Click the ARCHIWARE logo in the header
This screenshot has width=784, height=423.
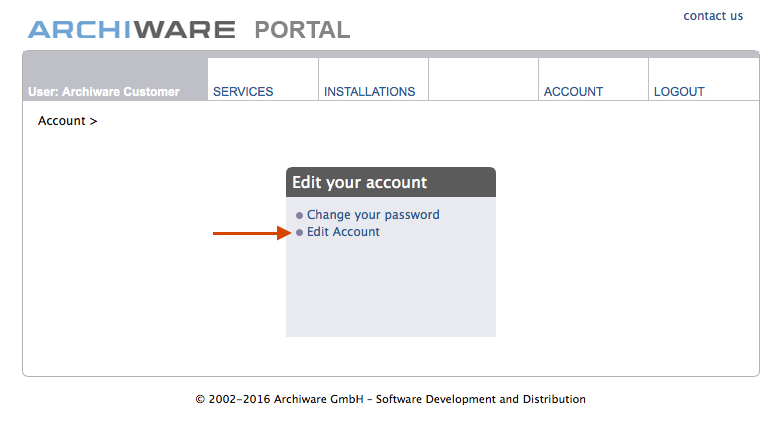[131, 30]
